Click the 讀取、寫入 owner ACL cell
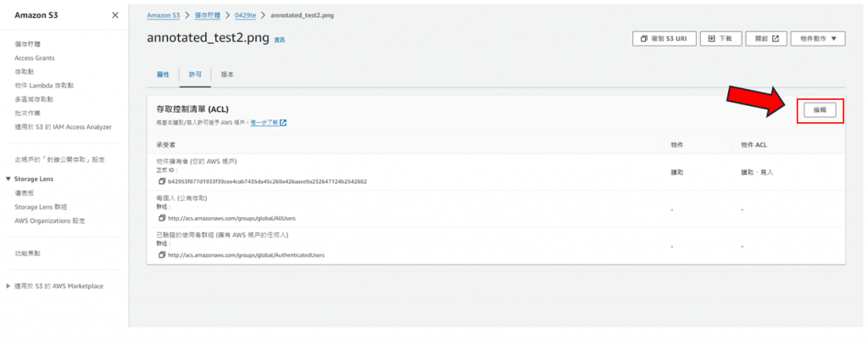The image size is (868, 345). point(757,172)
